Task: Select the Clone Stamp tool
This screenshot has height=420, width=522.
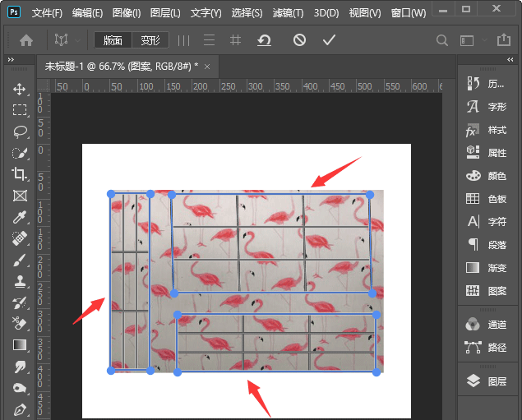Action: [20, 281]
